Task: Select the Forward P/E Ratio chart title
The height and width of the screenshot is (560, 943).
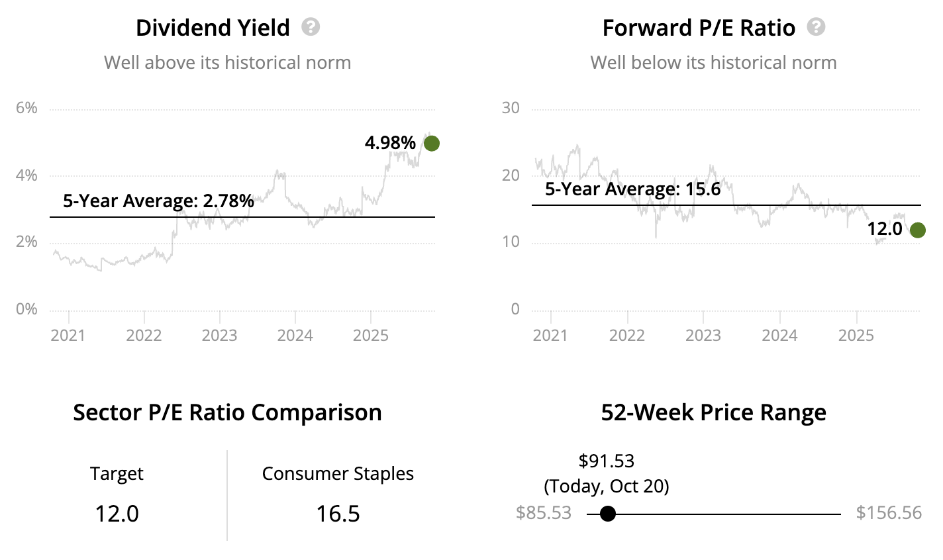Action: click(699, 28)
